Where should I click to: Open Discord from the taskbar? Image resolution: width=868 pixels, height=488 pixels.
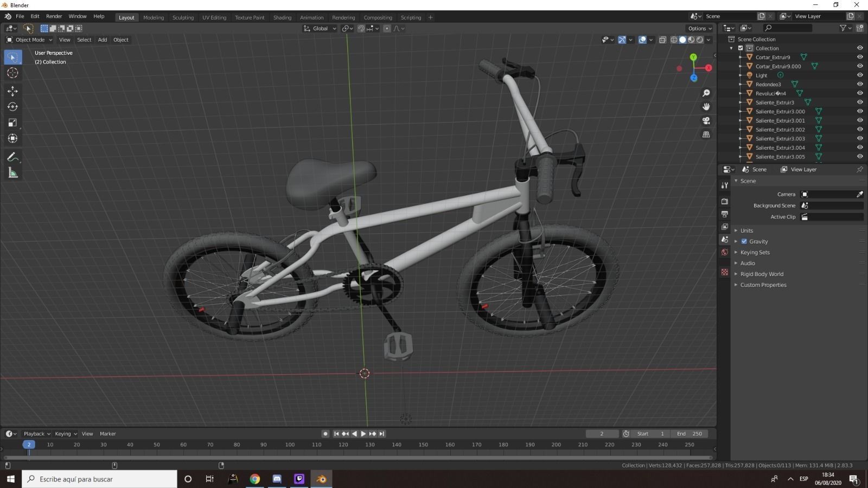(277, 479)
